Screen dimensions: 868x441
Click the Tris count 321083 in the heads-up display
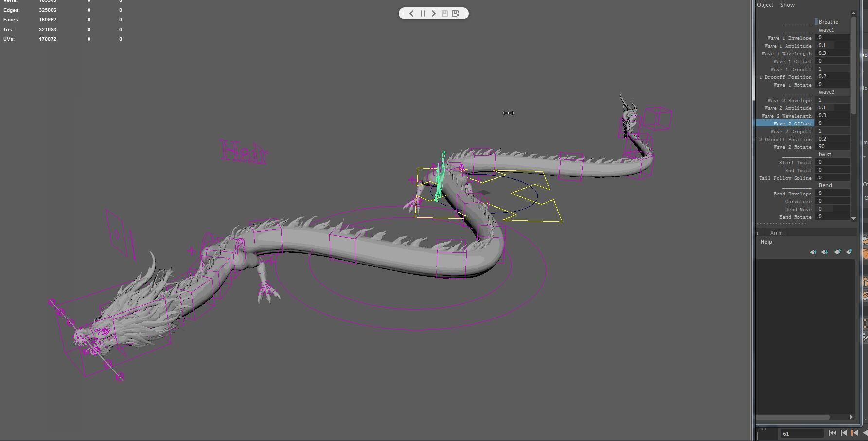pyautogui.click(x=47, y=30)
